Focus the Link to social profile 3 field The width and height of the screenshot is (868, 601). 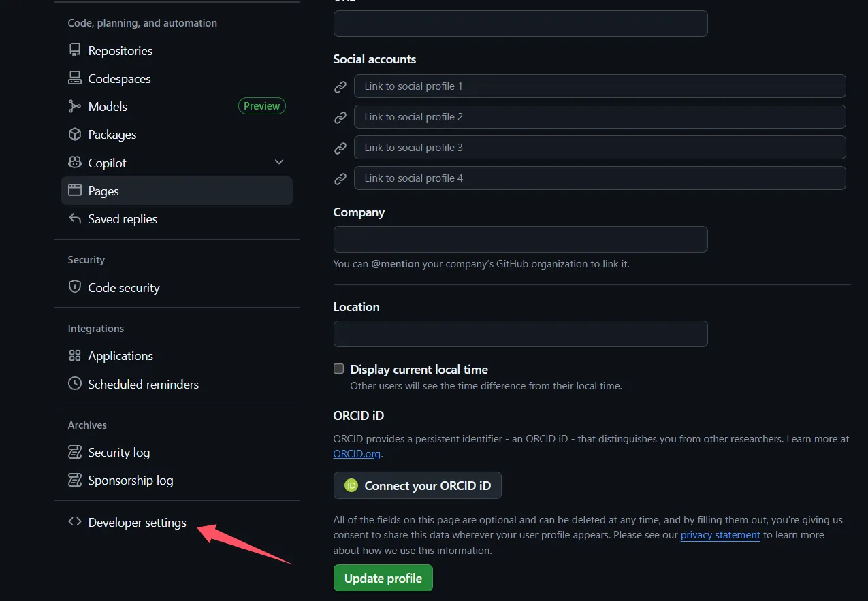coord(600,148)
